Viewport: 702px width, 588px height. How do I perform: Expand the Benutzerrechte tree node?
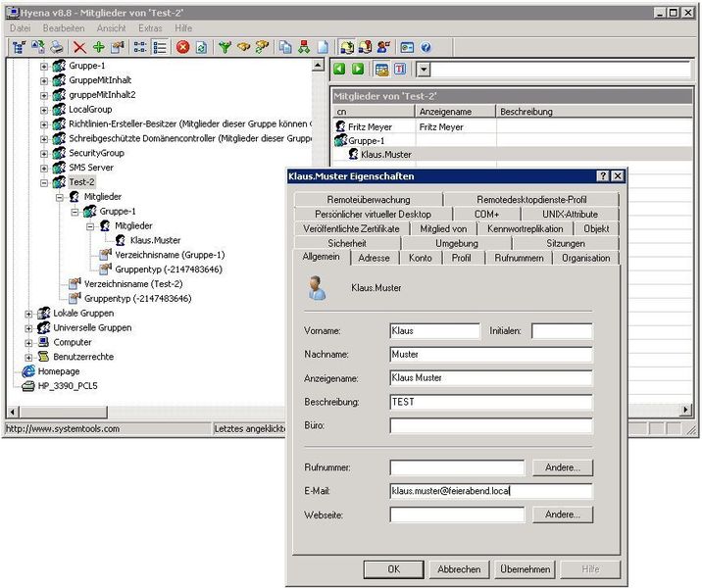(x=28, y=358)
